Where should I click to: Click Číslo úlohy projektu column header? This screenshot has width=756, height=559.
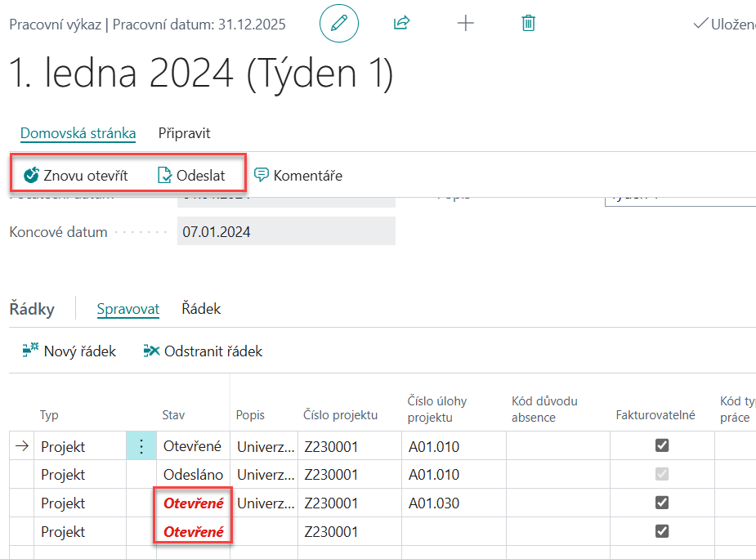(437, 409)
